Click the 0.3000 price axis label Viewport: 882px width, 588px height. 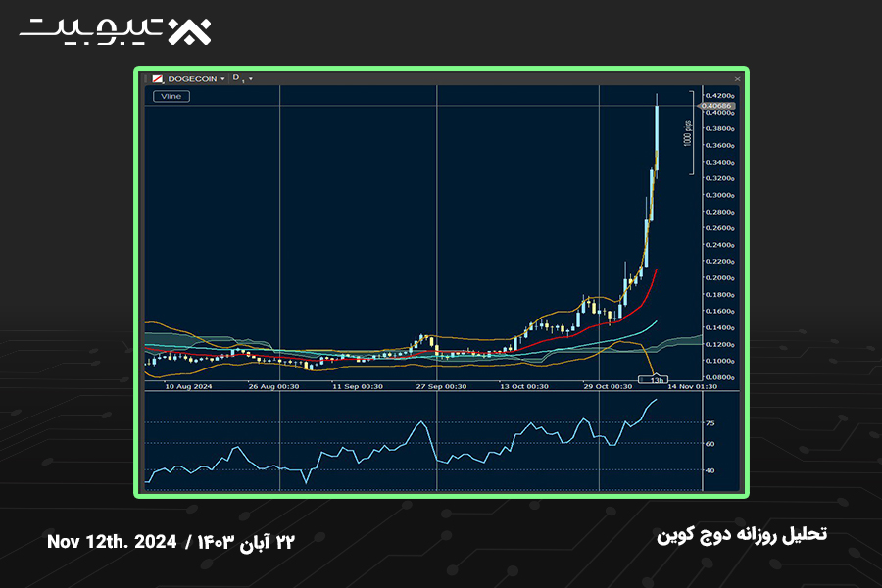[720, 195]
